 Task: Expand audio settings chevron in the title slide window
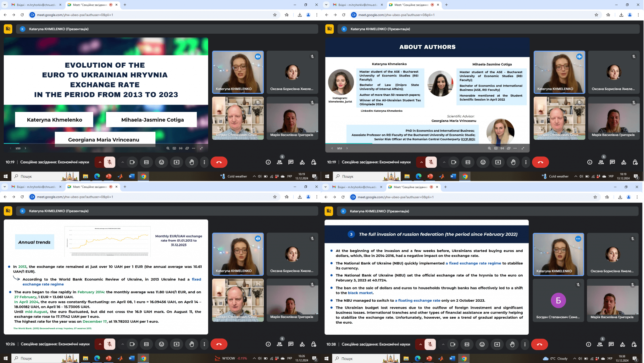coord(100,162)
